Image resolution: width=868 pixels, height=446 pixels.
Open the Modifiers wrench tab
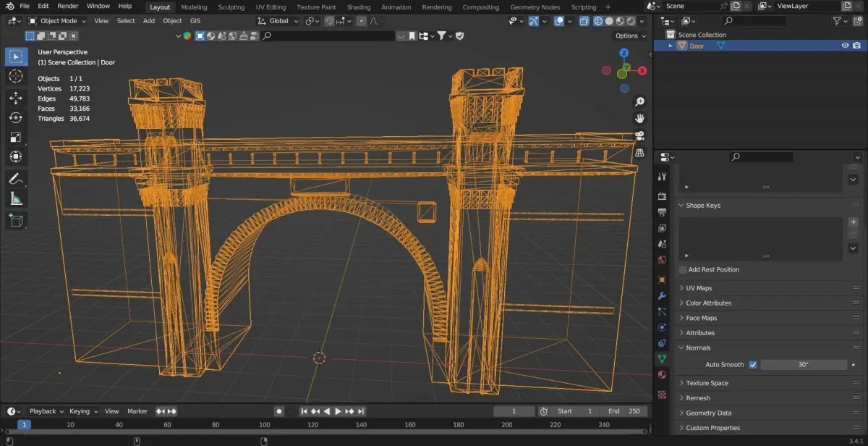point(662,295)
